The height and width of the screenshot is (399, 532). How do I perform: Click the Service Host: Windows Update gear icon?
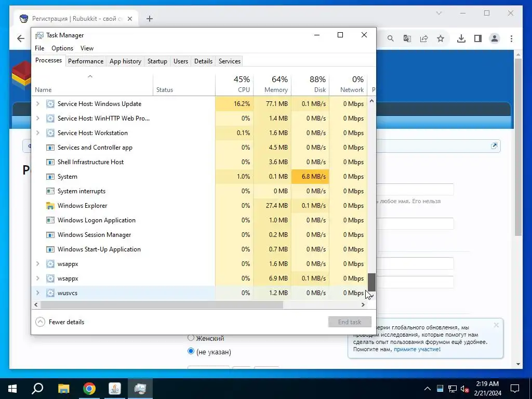point(50,104)
